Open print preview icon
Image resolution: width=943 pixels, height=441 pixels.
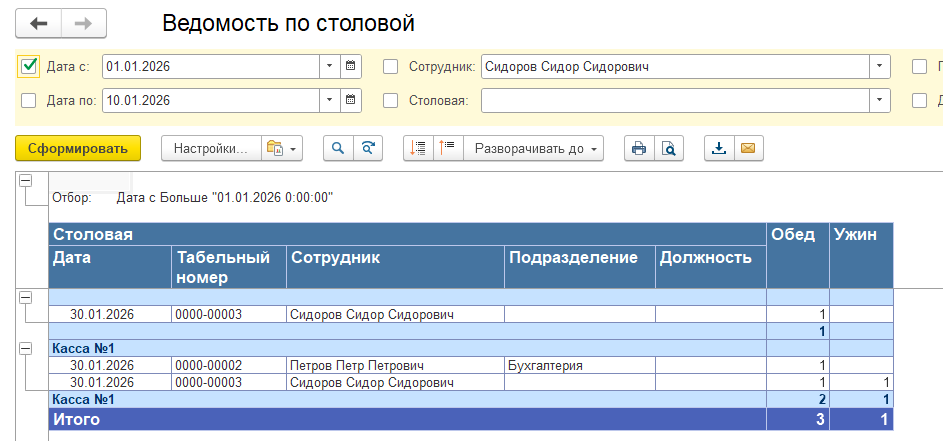click(667, 148)
